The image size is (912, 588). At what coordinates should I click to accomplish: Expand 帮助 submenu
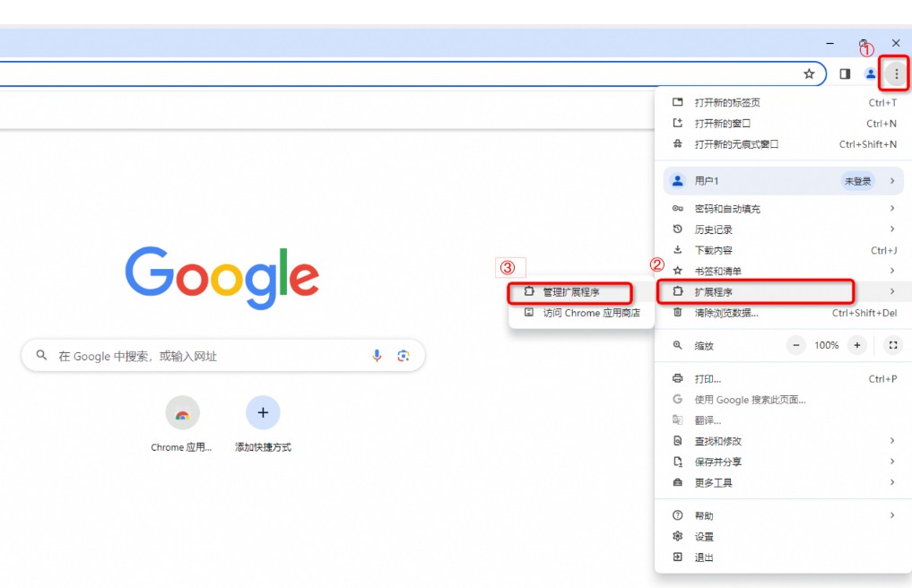click(x=784, y=515)
